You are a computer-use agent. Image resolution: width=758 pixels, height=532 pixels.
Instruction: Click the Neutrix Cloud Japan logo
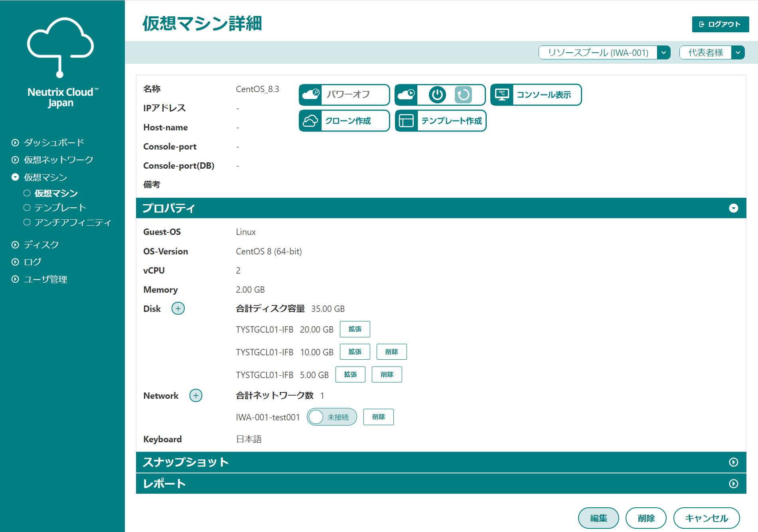(x=61, y=63)
